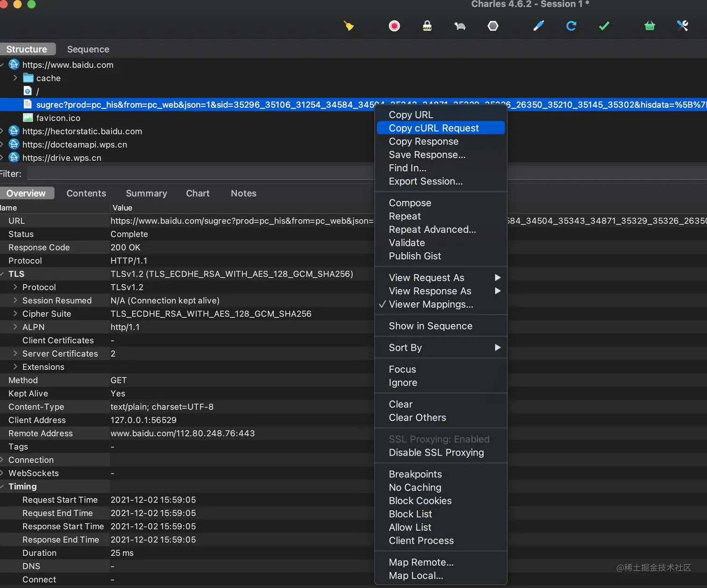Toggle No Caching menu item
This screenshot has height=588, width=707.
click(440, 487)
